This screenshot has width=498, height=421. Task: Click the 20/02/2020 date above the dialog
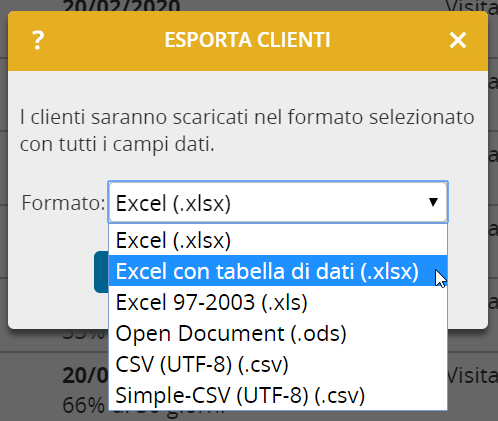[x=121, y=6]
